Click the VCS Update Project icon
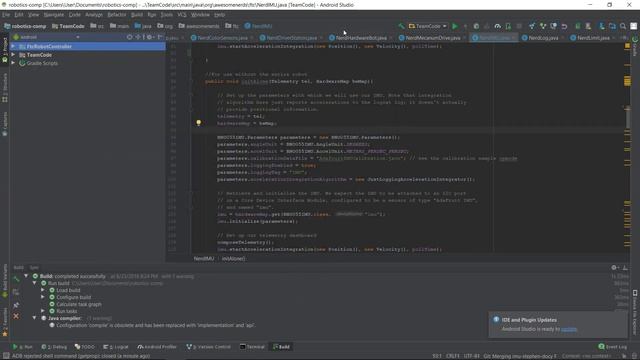This screenshot has height=360, width=640. (x=532, y=26)
